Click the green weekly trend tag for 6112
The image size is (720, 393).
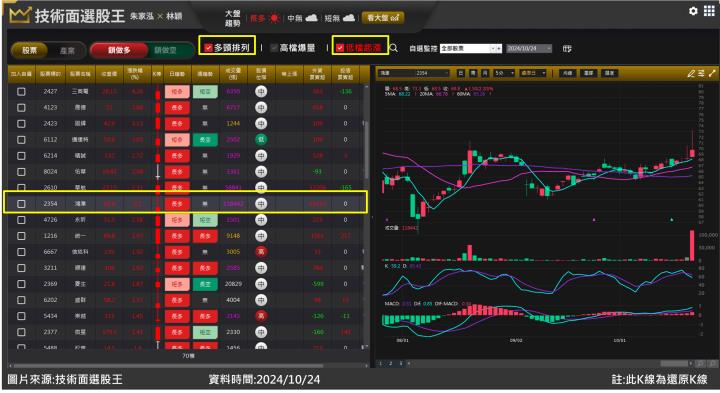click(205, 140)
